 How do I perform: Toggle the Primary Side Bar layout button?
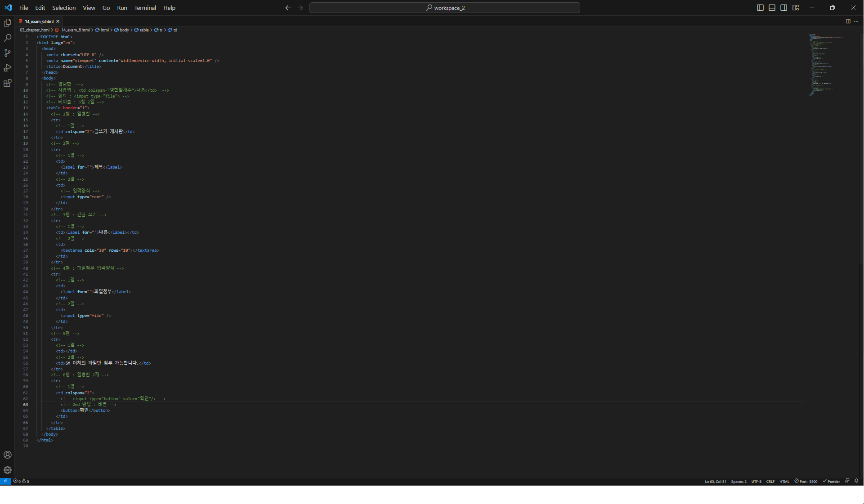coord(760,8)
